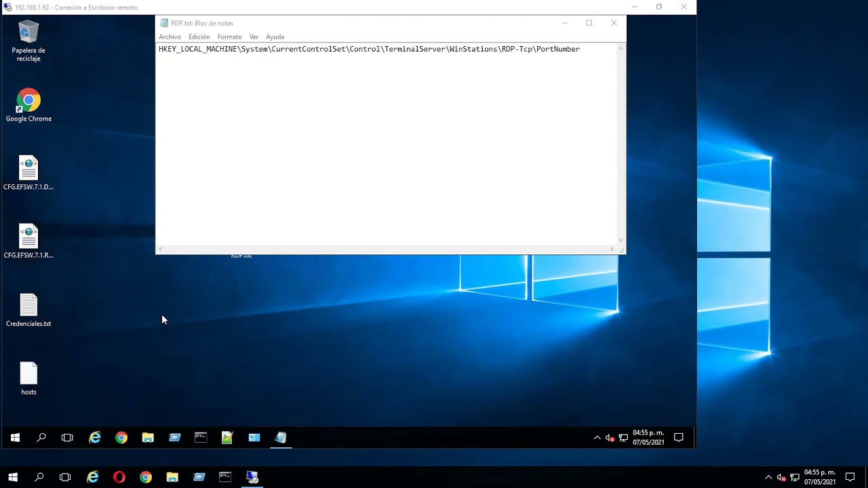The image size is (868, 488).
Task: Open Archivo menu in Bloc de notas
Action: (x=170, y=37)
